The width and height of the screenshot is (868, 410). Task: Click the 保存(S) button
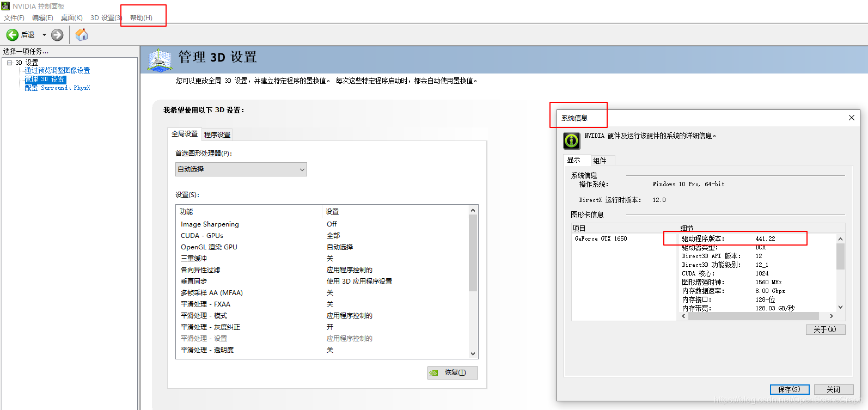coord(790,389)
